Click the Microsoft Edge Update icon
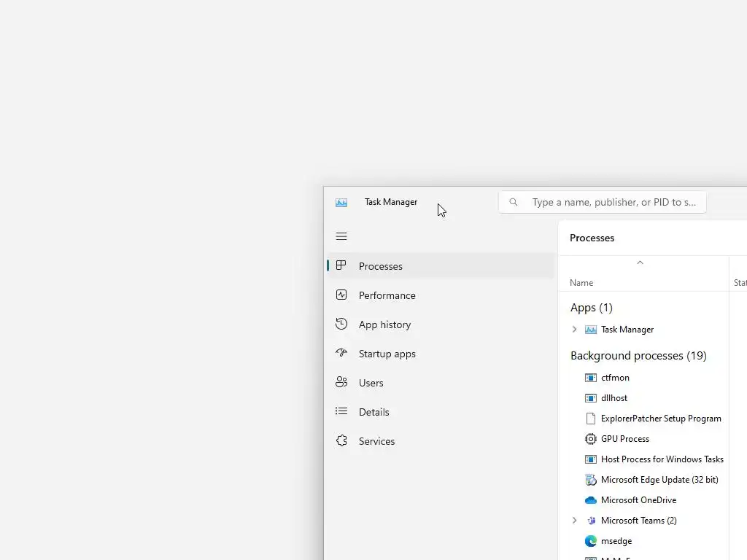The image size is (747, 560). point(590,480)
